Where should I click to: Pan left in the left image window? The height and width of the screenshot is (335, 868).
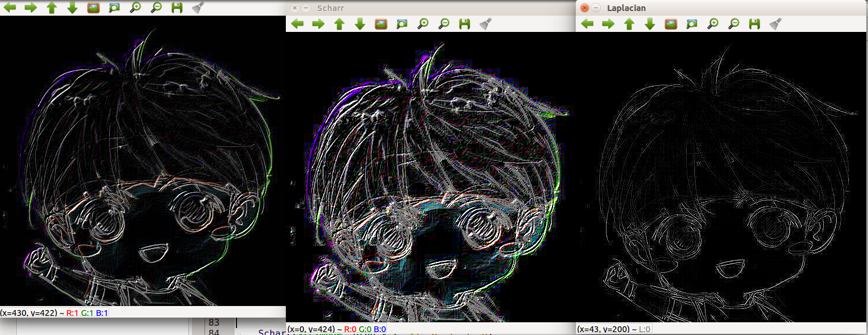(10, 8)
